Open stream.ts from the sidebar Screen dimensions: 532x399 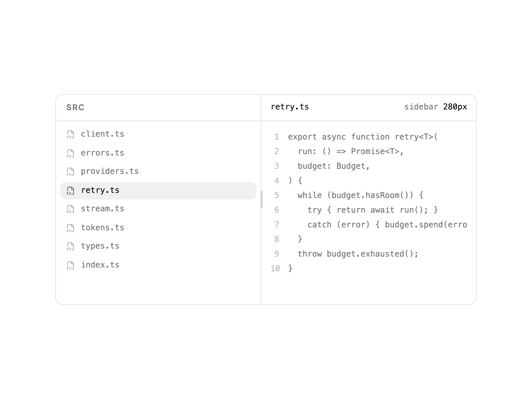tap(158, 209)
